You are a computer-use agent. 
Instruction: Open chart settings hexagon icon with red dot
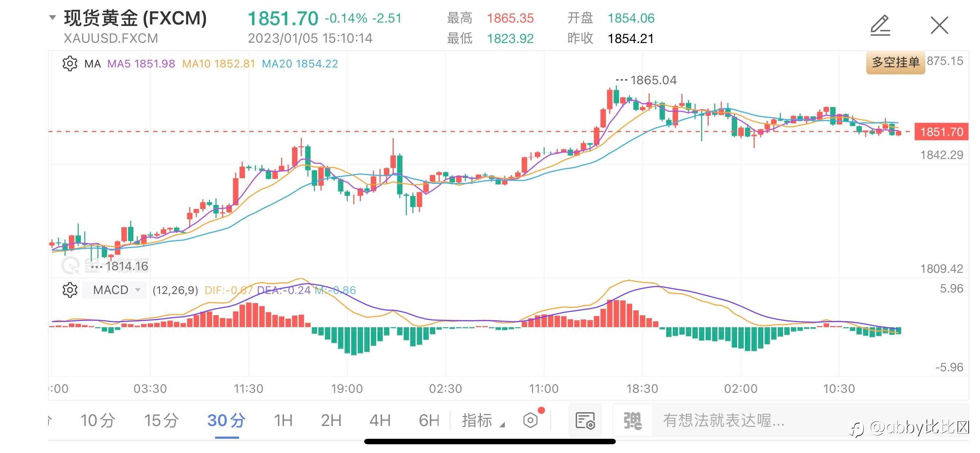click(530, 420)
